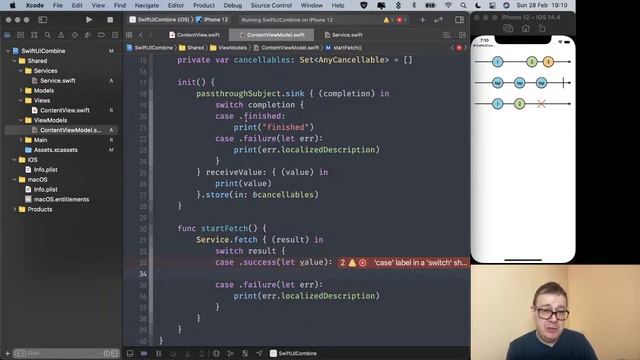
Task: Open the Debug menu
Action: (233, 5)
